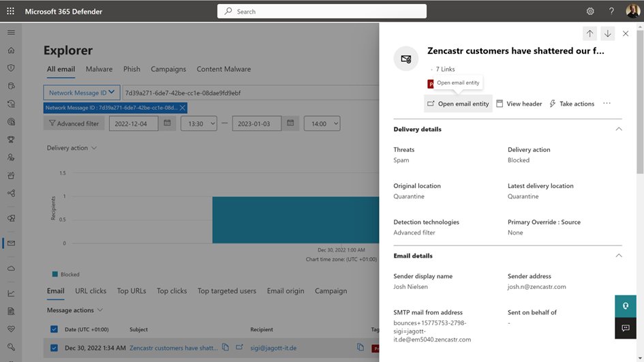Viewport: 644px width, 362px height.
Task: Select the Email origin tab
Action: [x=286, y=290]
